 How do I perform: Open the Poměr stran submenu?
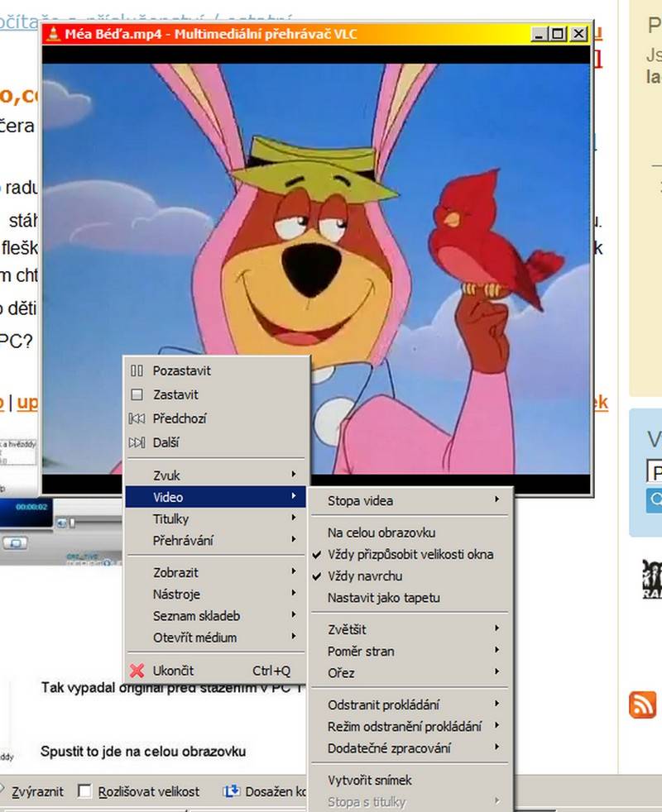coord(410,652)
